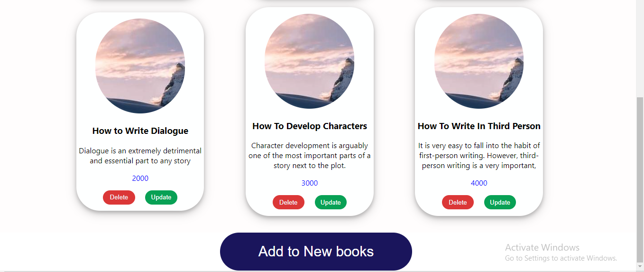644x272 pixels.
Task: Delete the How To Write In Third Person book
Action: click(458, 202)
